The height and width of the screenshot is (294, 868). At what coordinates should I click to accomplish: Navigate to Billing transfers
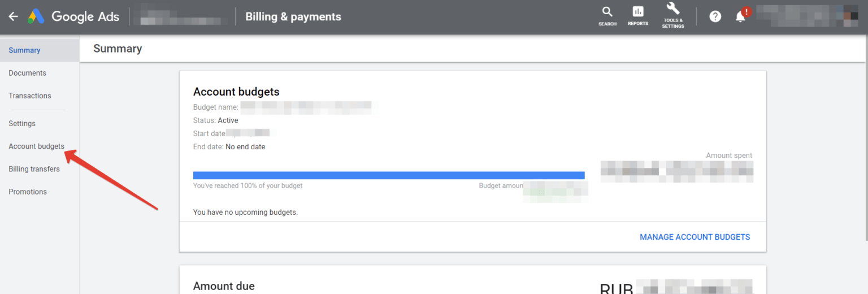tap(34, 169)
